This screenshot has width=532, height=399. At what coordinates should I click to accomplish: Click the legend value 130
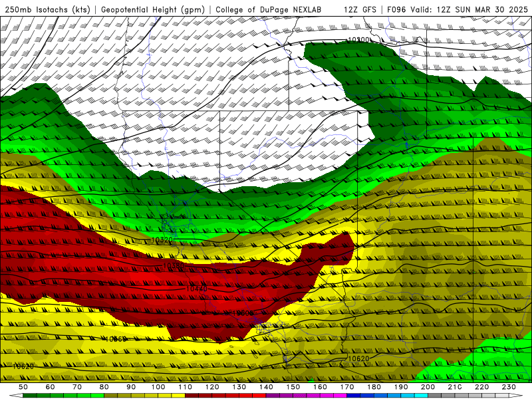239,387
